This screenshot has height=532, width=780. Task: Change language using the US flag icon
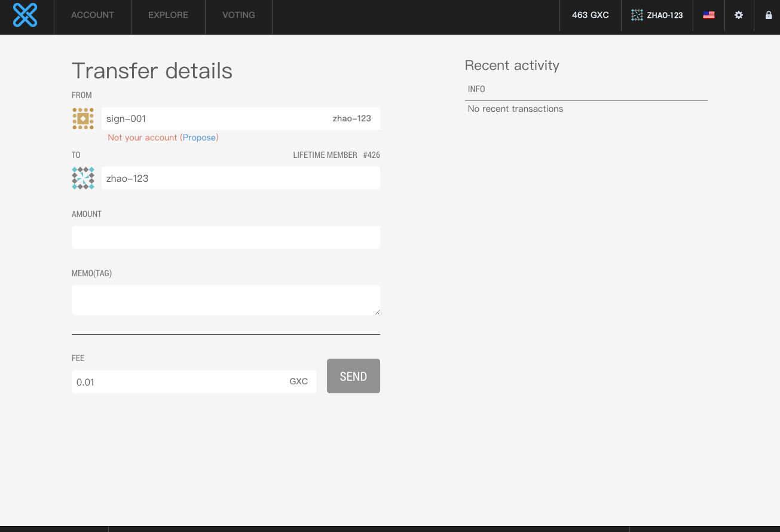(x=709, y=15)
